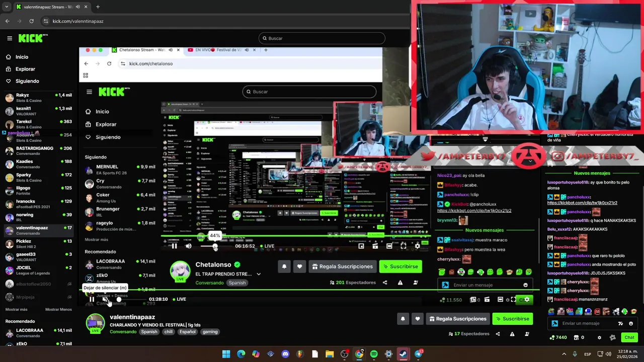The width and height of the screenshot is (644, 362).
Task: Click the 7440 channel points counter
Action: [x=559, y=337]
